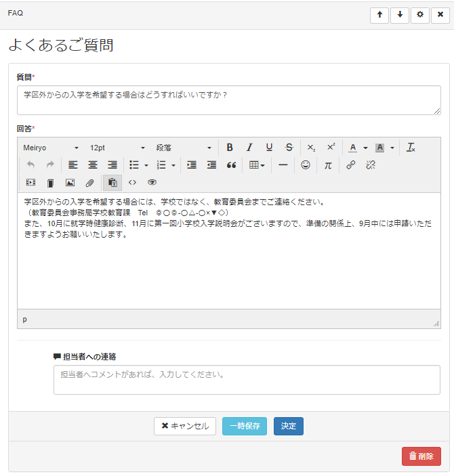
Task: Open the text color picker arrow
Action: [365, 148]
